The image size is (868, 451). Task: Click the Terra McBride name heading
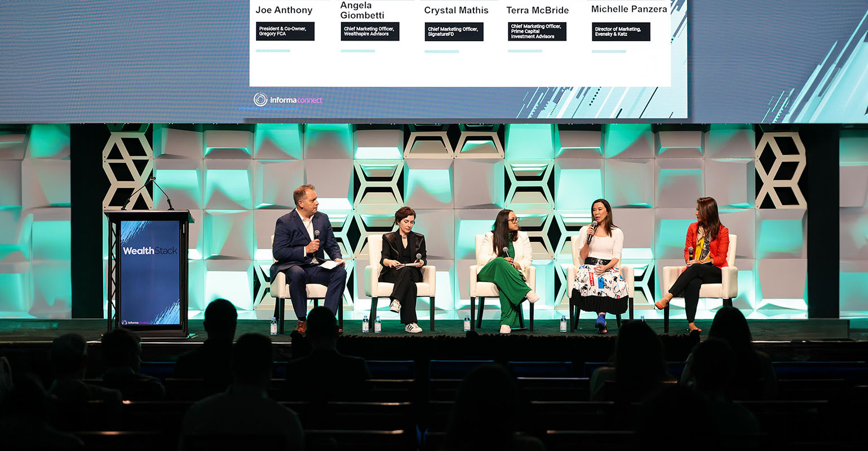pyautogui.click(x=537, y=10)
